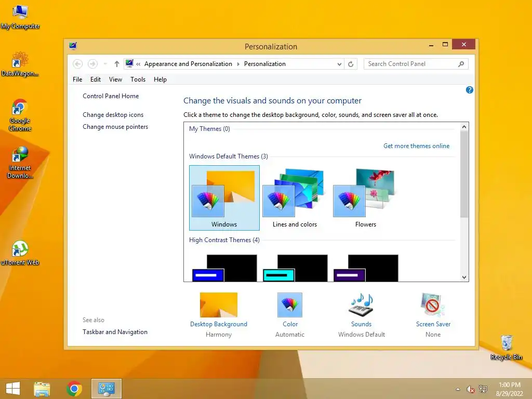Click the search magnifier icon

coord(461,64)
